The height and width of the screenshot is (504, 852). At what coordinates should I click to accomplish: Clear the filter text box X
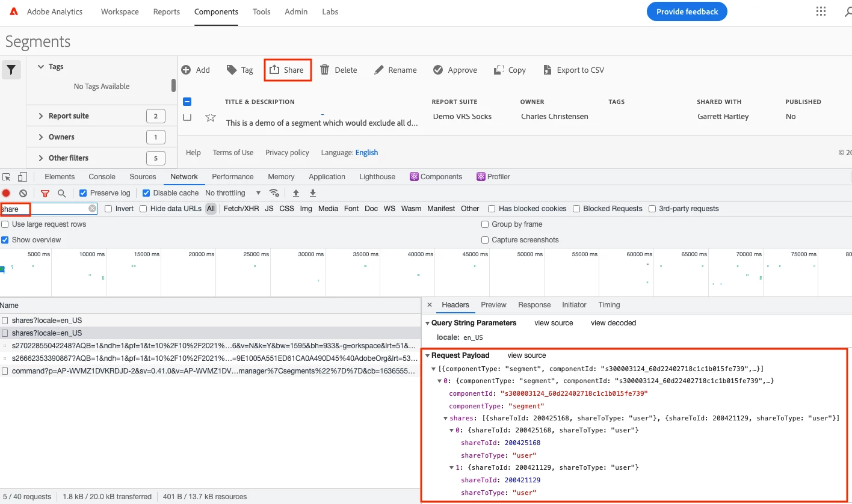[92, 209]
